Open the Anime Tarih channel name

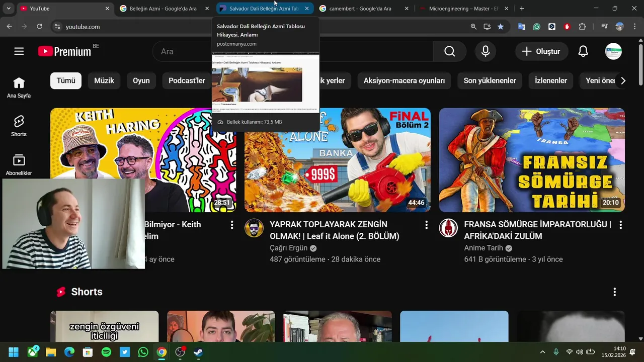tap(484, 248)
